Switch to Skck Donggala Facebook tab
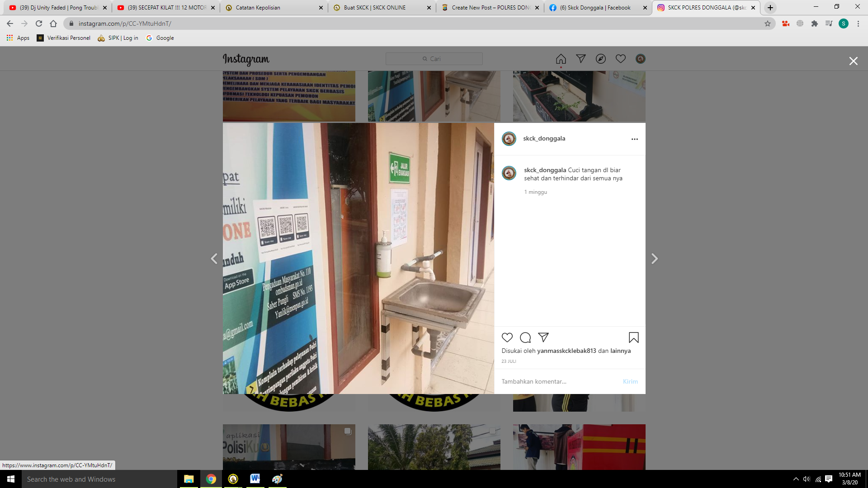The height and width of the screenshot is (488, 868). click(x=595, y=8)
